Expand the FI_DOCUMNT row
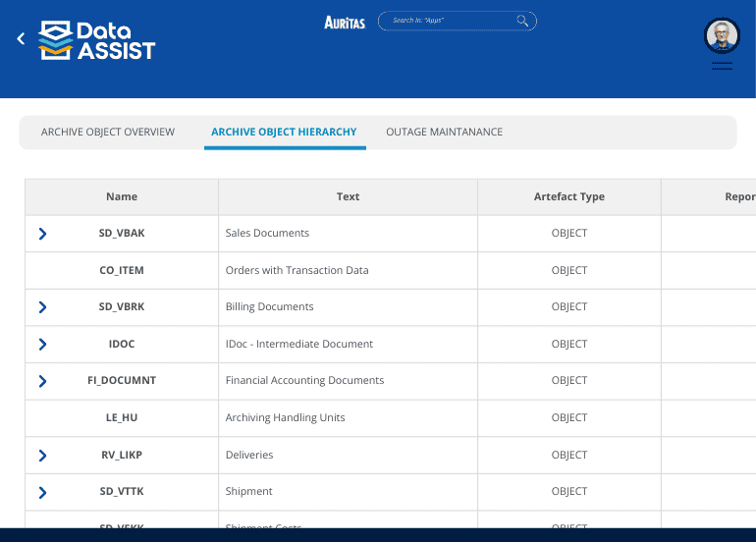Viewport: 756px width, 542px height. 42,381
